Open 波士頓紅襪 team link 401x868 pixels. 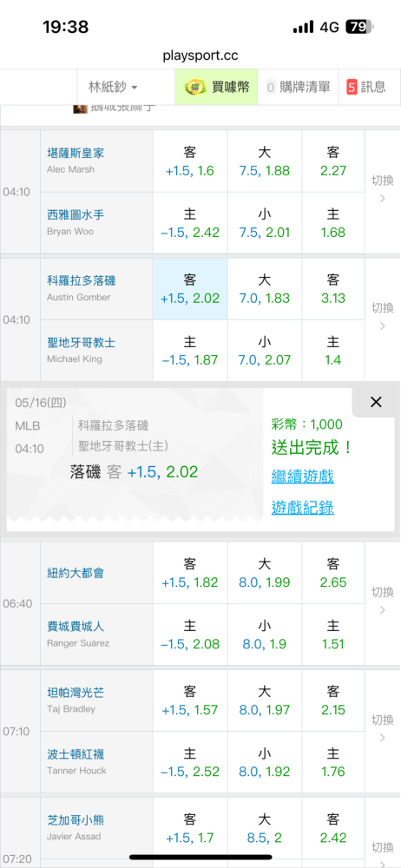tap(76, 754)
